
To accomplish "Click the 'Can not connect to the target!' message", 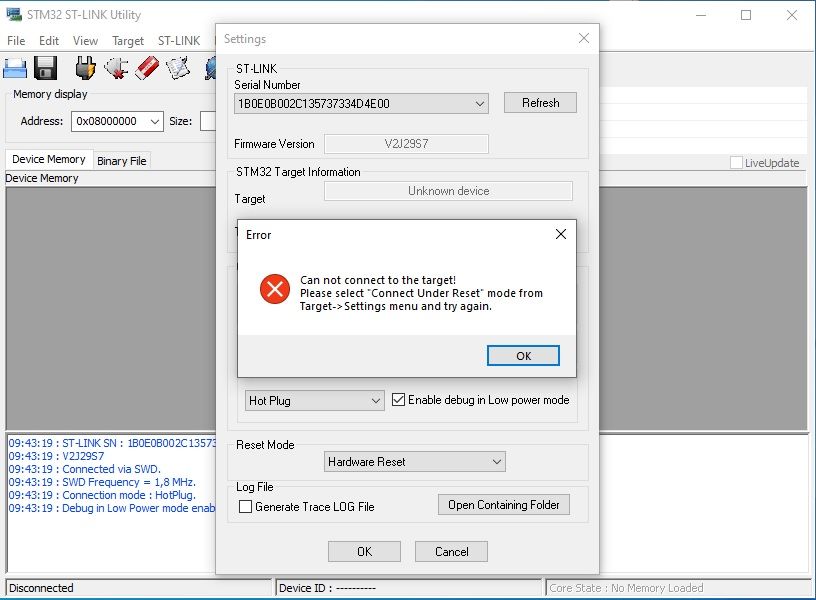I will (378, 280).
